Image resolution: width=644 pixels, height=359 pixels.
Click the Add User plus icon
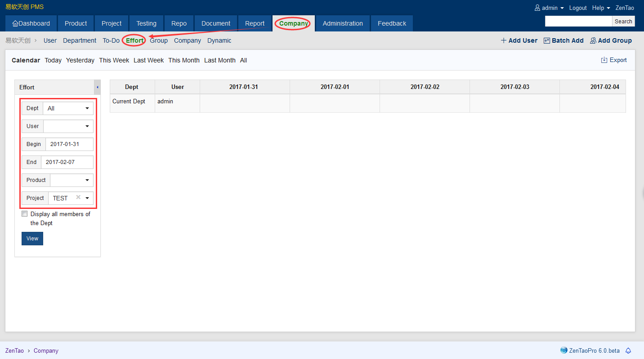tap(504, 40)
